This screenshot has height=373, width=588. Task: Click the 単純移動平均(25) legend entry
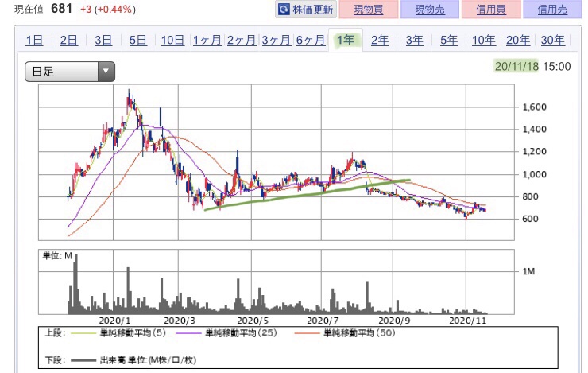pyautogui.click(x=241, y=333)
